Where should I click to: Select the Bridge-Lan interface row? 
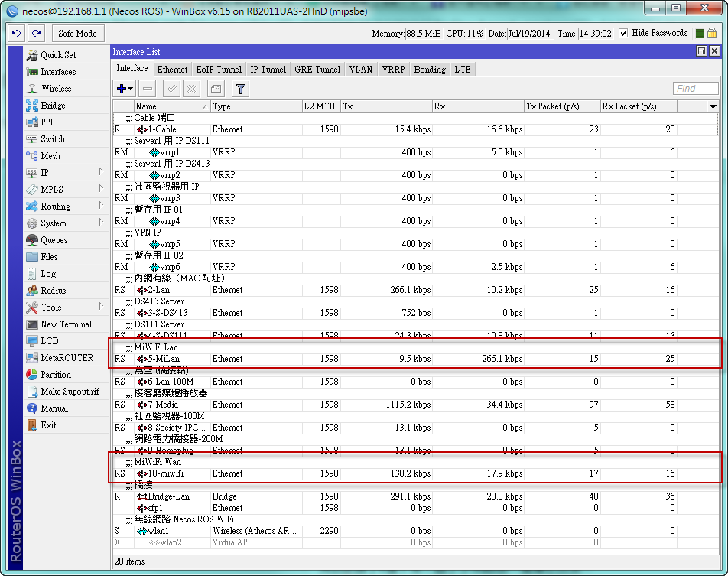pyautogui.click(x=415, y=496)
